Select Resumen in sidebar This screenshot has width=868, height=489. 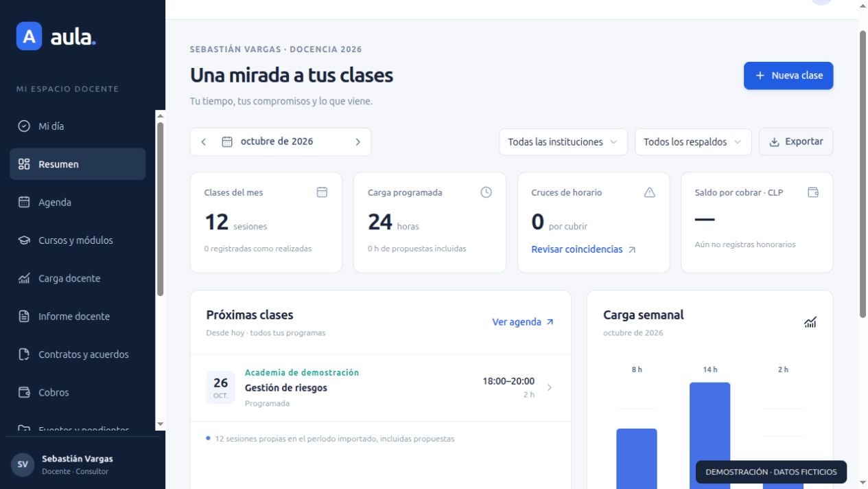[78, 164]
